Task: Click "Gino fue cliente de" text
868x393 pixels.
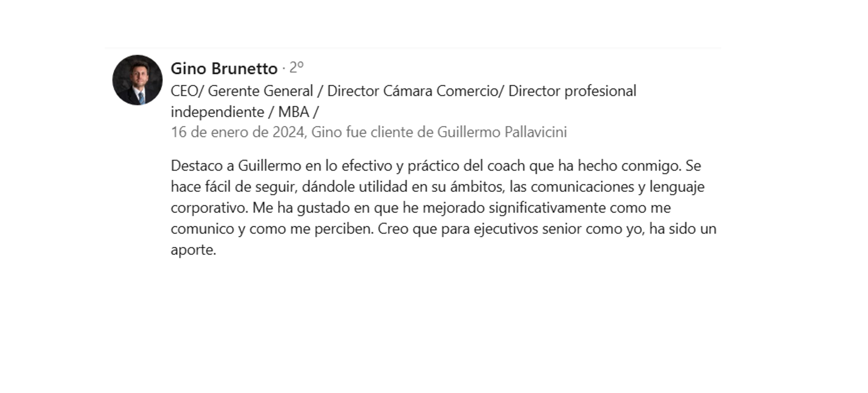Action: [x=372, y=133]
